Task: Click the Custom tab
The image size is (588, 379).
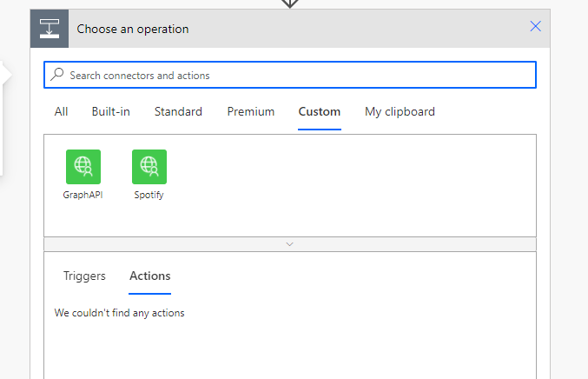Action: 320,112
